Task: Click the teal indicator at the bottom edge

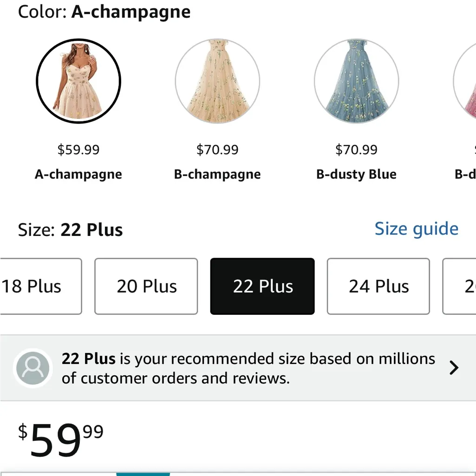Action: tap(143, 475)
